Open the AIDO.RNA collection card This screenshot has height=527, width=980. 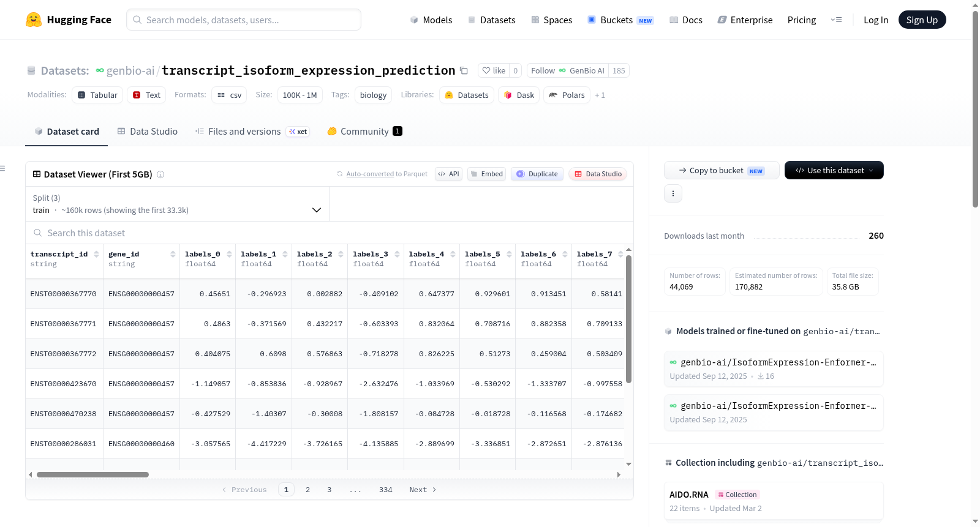pyautogui.click(x=774, y=501)
